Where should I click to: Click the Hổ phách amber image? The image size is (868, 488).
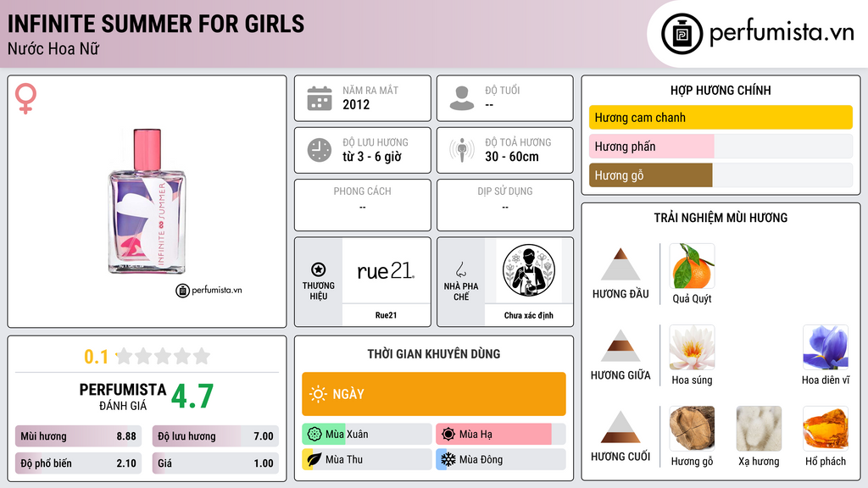click(x=826, y=429)
